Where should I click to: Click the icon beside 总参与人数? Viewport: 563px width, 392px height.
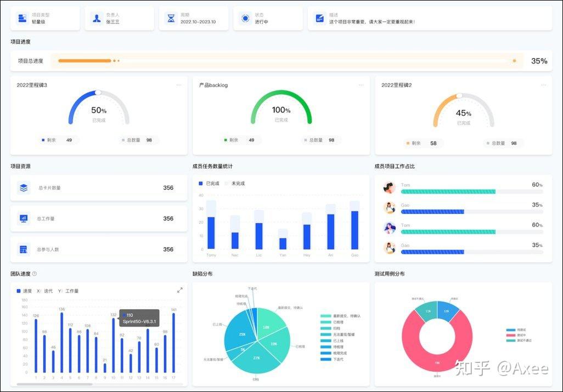tap(24, 249)
